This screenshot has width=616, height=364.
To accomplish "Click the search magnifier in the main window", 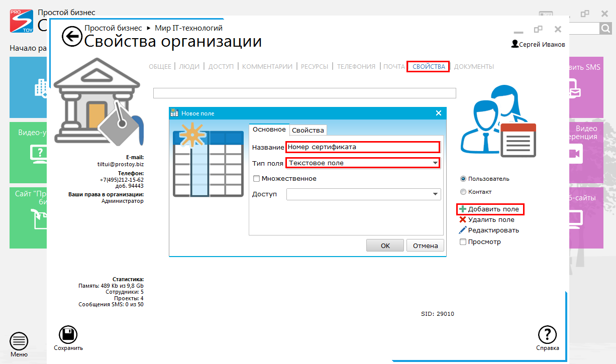I will [605, 29].
